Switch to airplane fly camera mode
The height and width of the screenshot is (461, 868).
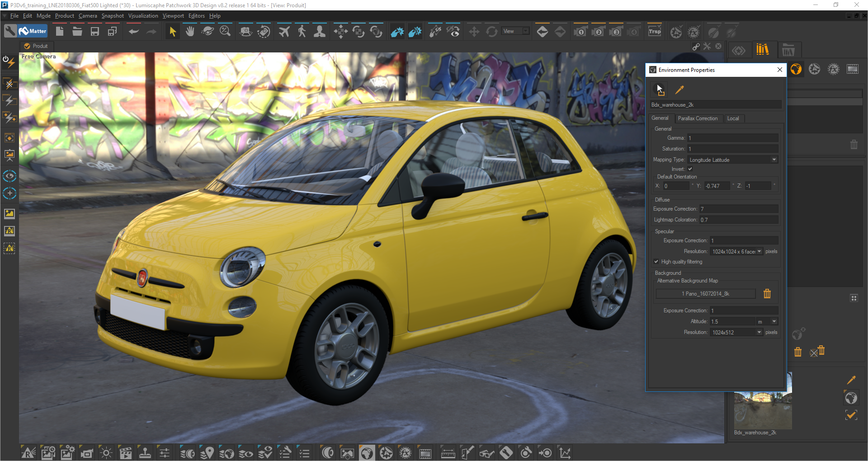click(x=284, y=32)
